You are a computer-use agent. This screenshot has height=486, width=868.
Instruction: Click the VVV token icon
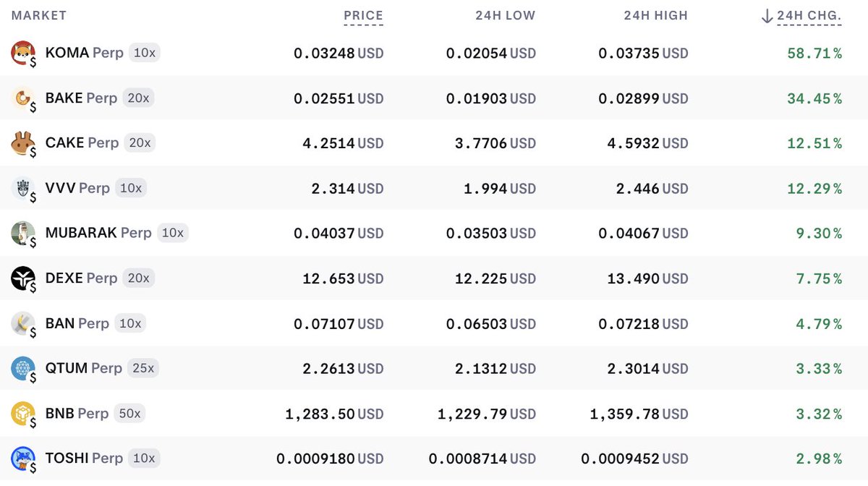pyautogui.click(x=22, y=188)
